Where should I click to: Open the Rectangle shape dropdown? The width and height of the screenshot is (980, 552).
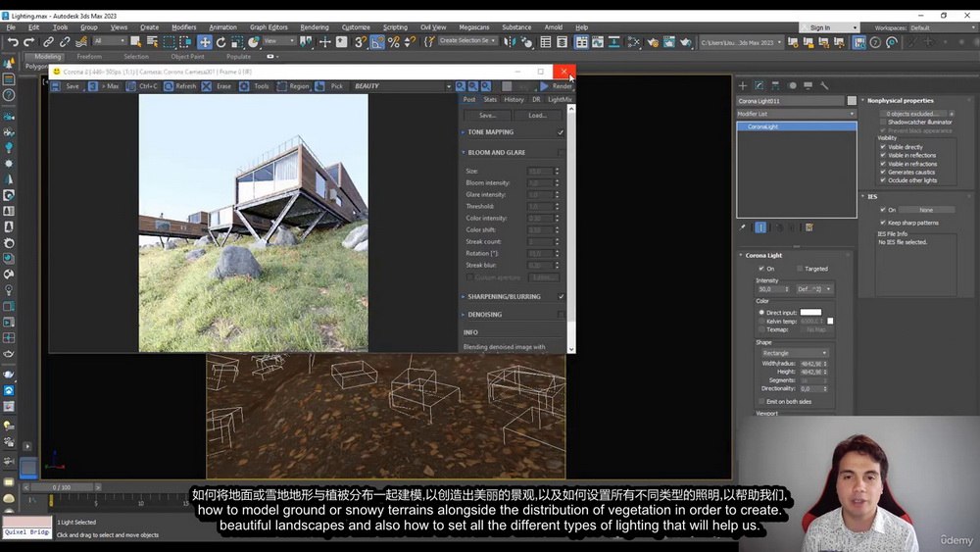tap(794, 353)
